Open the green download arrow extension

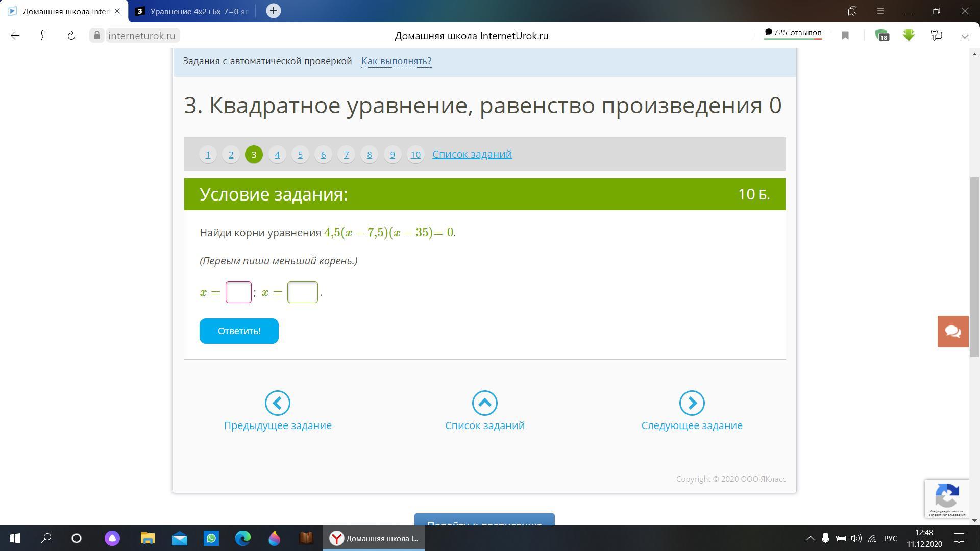click(909, 36)
